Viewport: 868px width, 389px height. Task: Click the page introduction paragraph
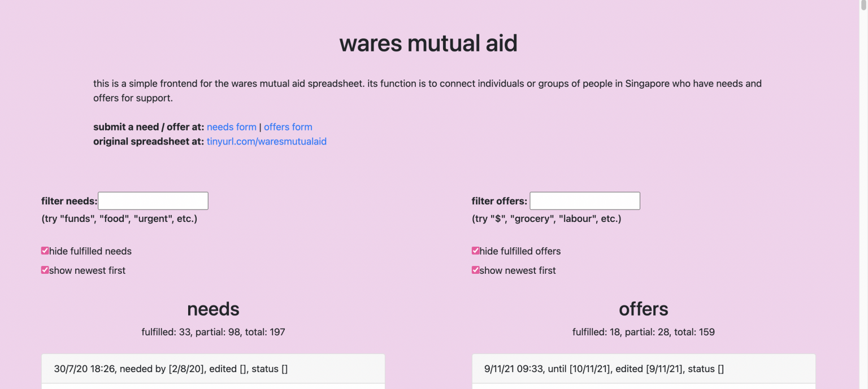point(427,90)
